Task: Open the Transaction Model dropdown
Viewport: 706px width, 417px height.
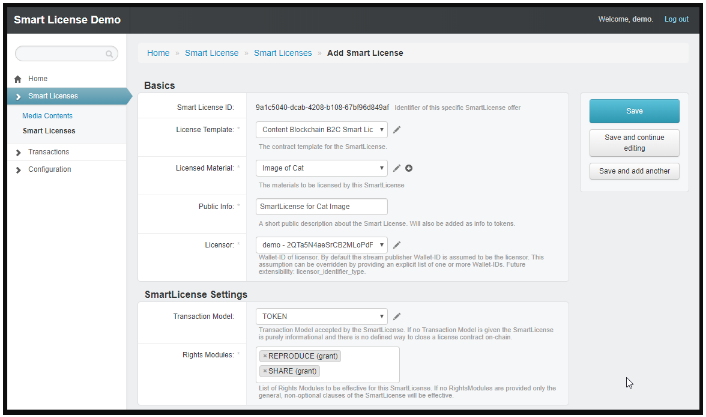Action: coord(321,317)
